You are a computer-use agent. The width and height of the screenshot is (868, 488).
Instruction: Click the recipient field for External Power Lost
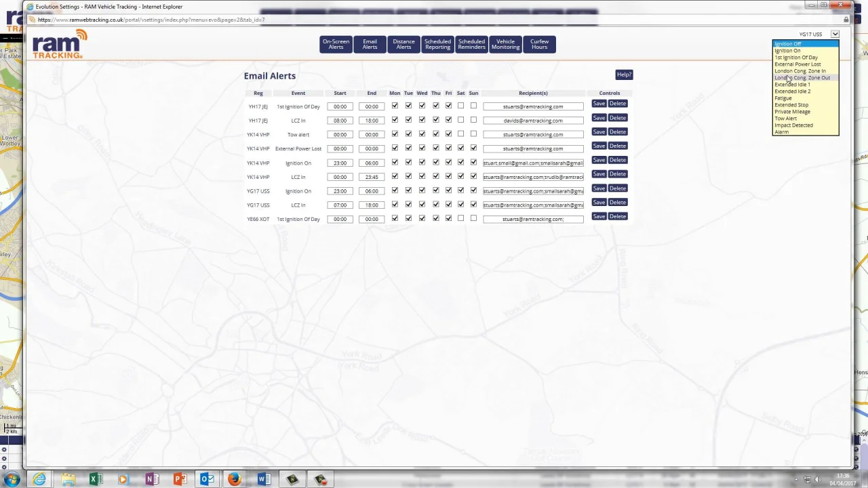pyautogui.click(x=533, y=148)
